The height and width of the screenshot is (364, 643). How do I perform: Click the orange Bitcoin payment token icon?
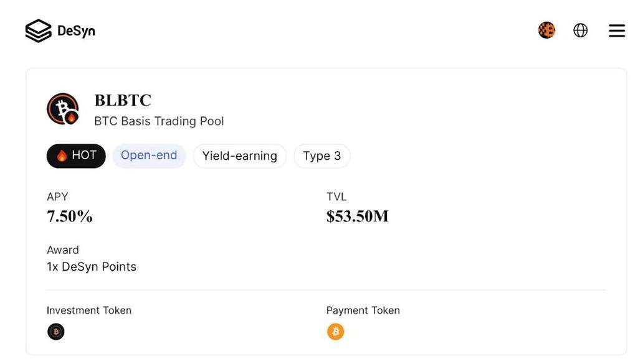coord(335,332)
